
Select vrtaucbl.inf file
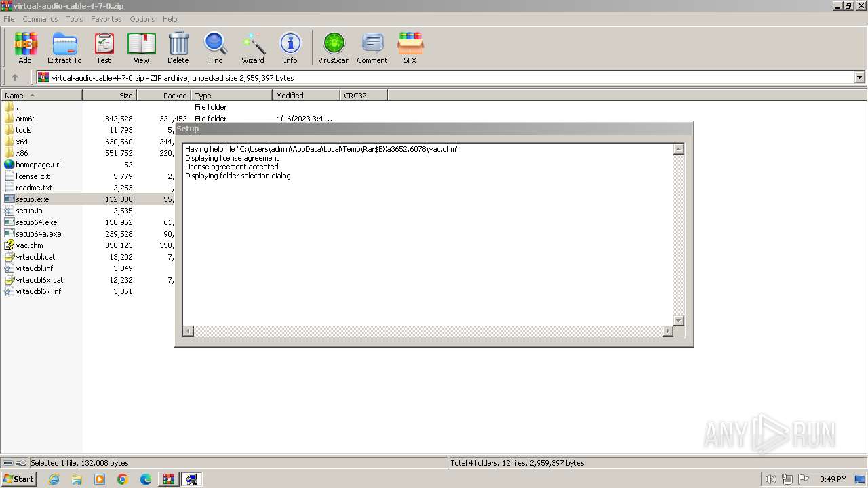34,268
